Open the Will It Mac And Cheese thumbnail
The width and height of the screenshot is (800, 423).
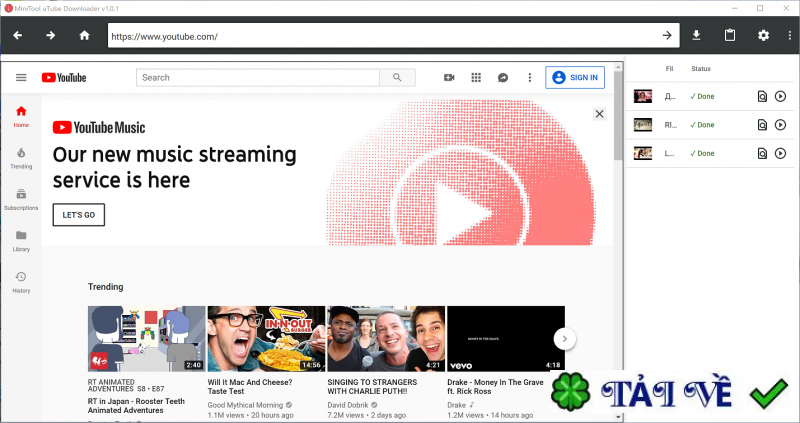265,339
